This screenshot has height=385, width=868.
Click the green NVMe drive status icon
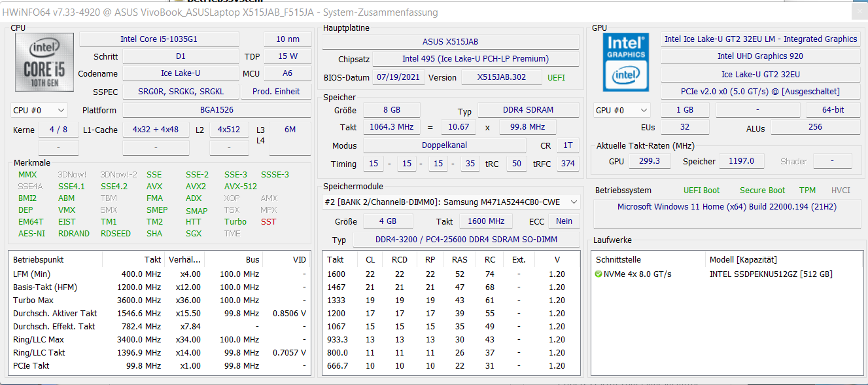point(599,274)
